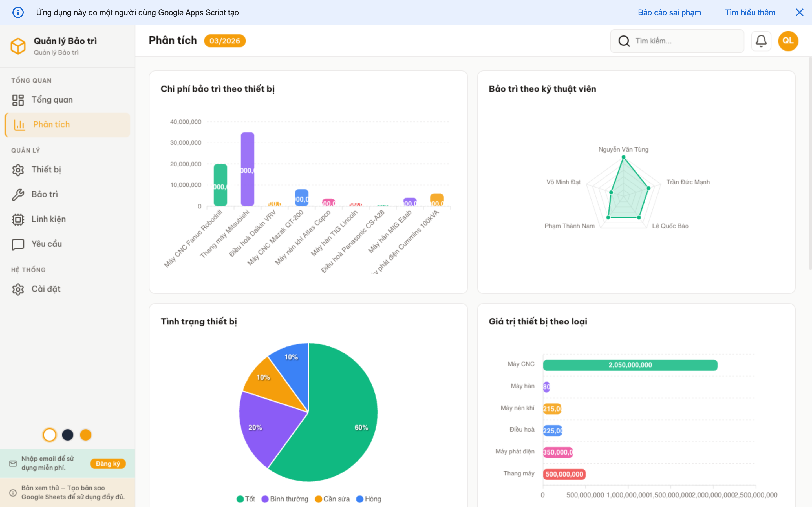Open the 03/2026 month selector badge
The height and width of the screenshot is (507, 812).
pos(224,41)
